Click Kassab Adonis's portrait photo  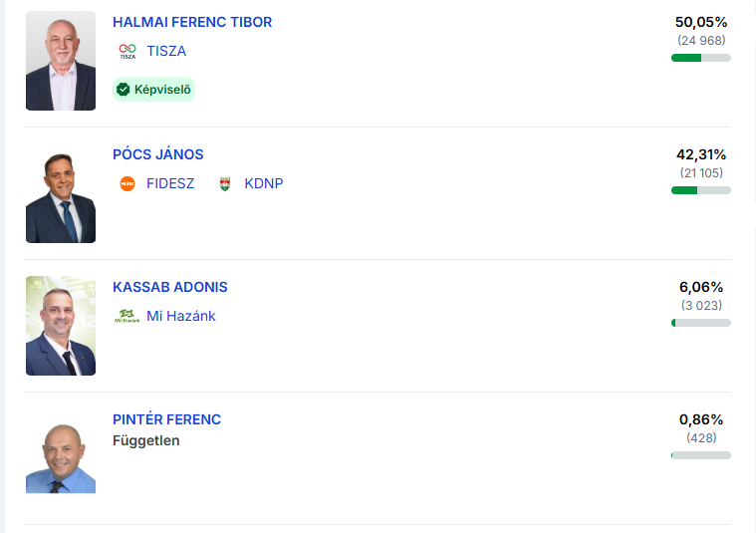tap(61, 326)
